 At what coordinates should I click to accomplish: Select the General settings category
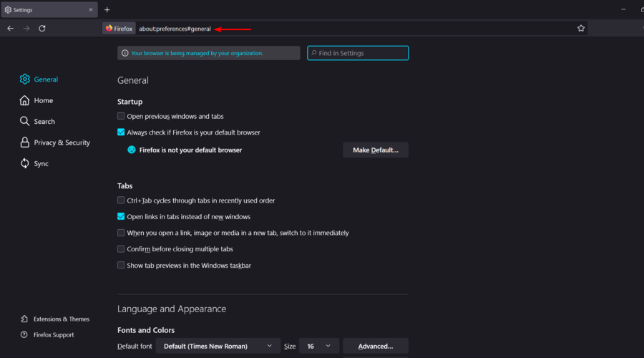click(x=46, y=79)
